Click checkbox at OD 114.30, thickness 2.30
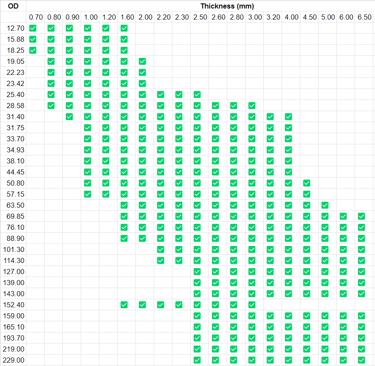This screenshot has height=366, width=375. (179, 260)
